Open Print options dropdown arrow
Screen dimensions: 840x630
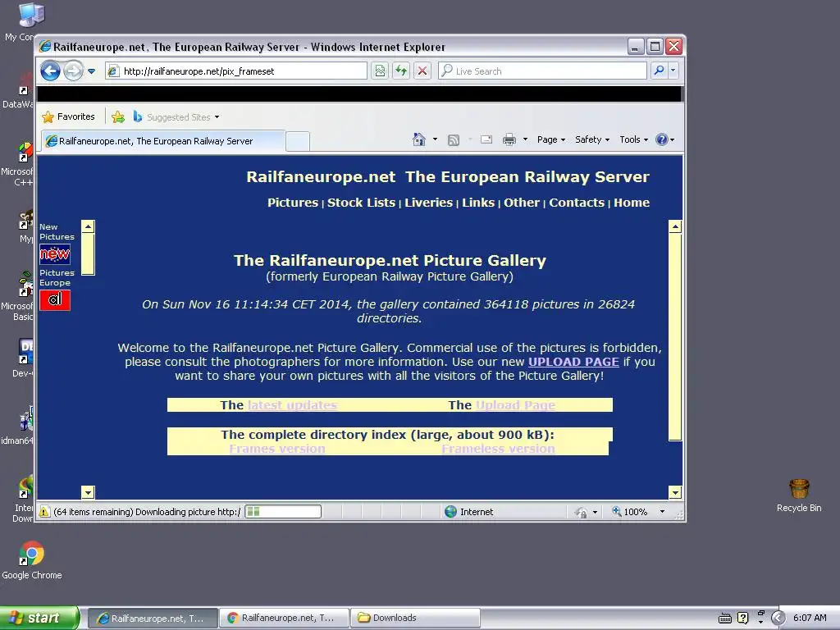[526, 139]
